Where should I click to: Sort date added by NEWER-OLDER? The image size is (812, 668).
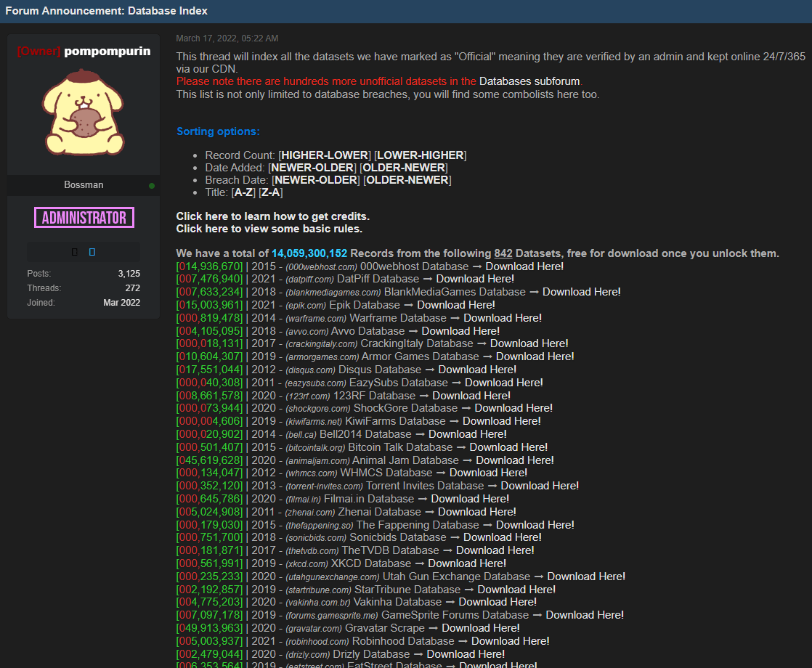(x=314, y=168)
